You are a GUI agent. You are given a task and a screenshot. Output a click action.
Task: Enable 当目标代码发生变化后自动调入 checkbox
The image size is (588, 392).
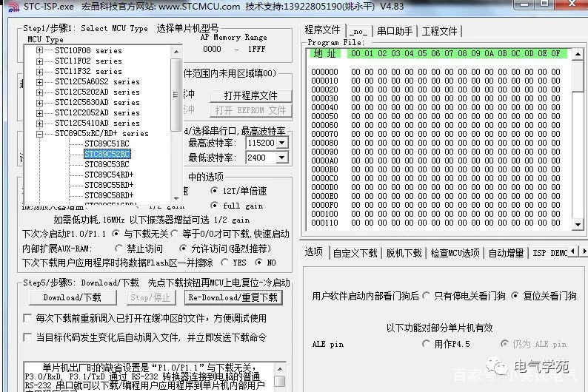pos(27,337)
